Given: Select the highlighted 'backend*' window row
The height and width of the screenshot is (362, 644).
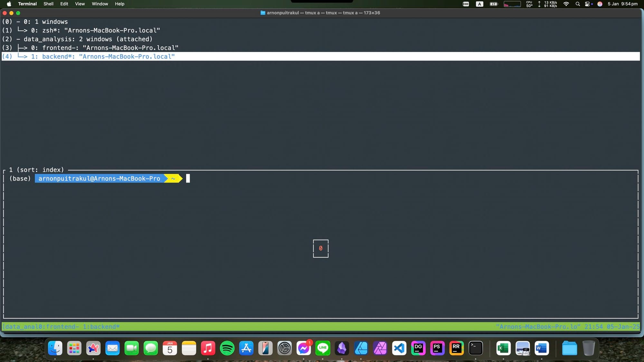Looking at the screenshot, I should pos(320,56).
